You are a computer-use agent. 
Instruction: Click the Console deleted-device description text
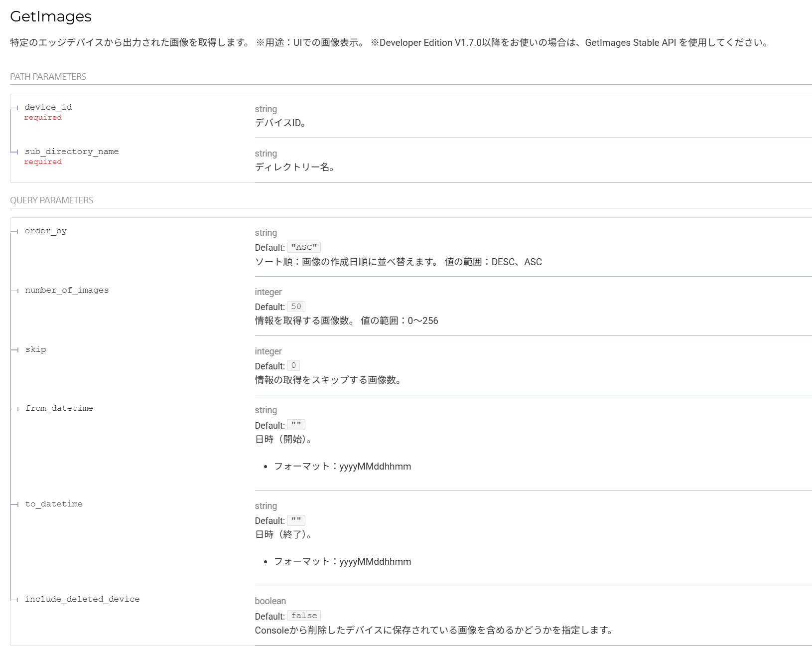click(434, 630)
